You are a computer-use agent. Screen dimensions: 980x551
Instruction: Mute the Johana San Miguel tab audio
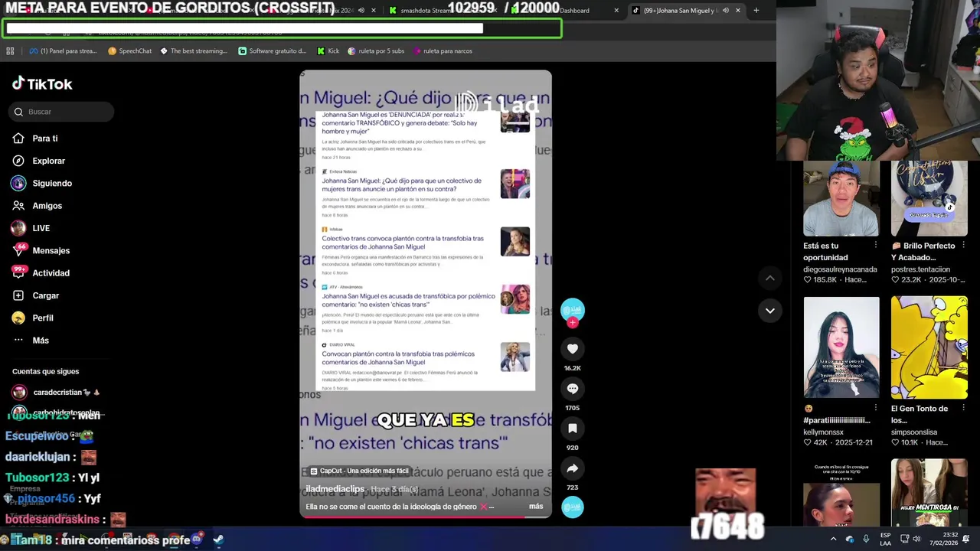coord(725,11)
